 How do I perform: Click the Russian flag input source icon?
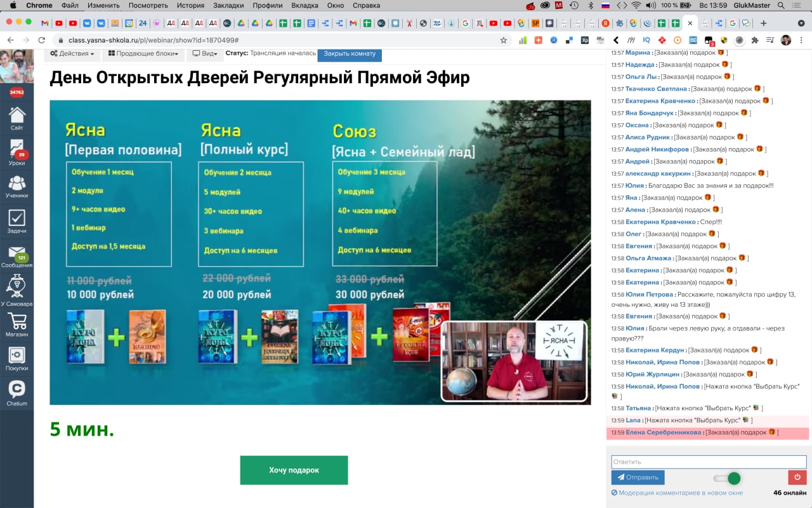605,5
